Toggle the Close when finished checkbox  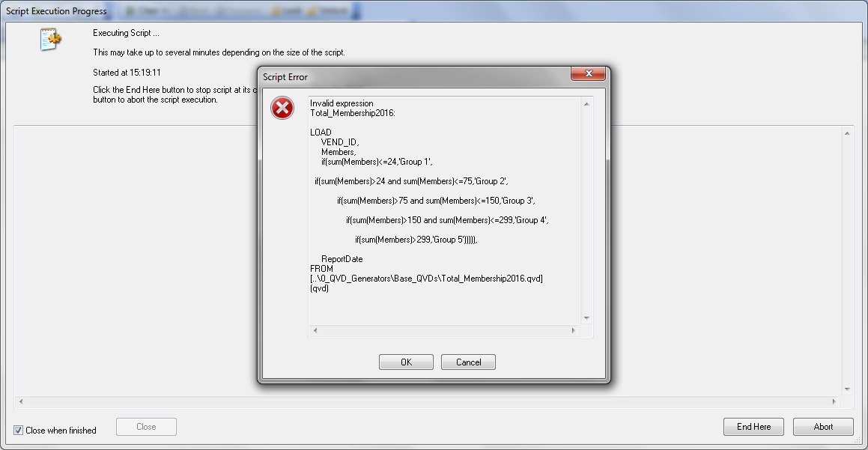tap(18, 430)
